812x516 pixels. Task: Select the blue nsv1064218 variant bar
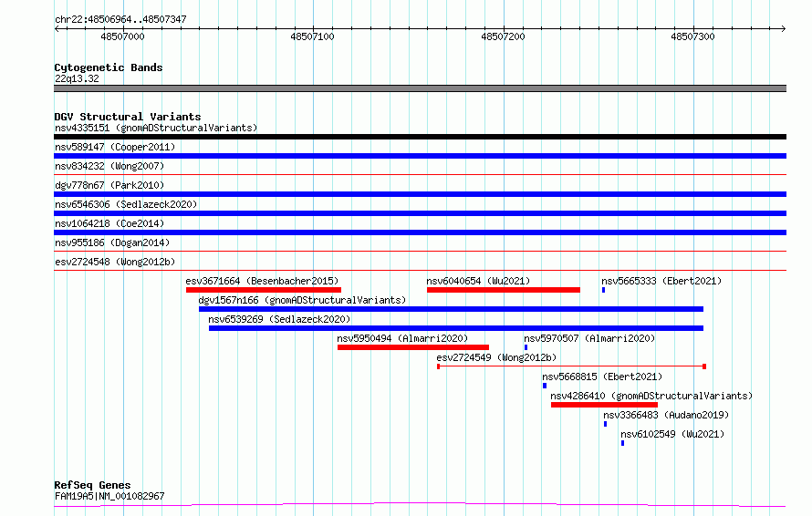tap(420, 232)
